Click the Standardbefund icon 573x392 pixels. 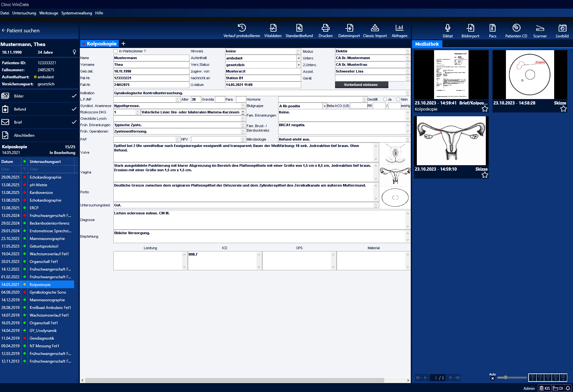click(x=299, y=28)
